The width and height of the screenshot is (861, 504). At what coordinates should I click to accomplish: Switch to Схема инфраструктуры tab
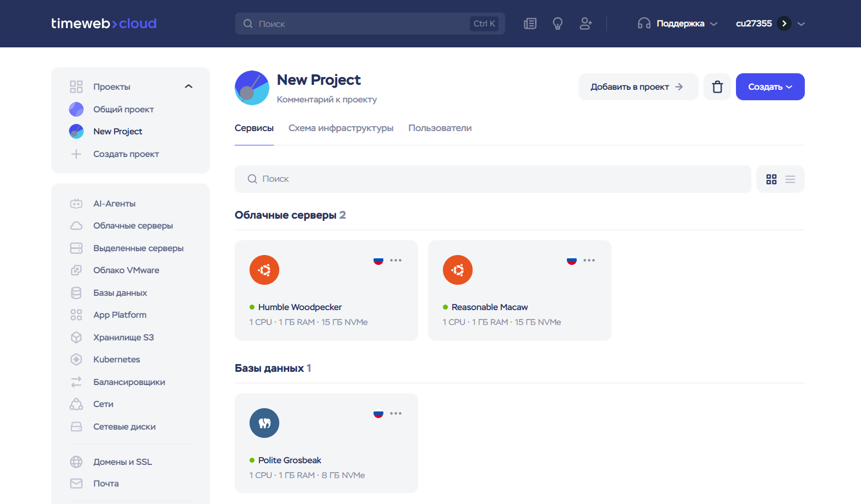pos(340,128)
